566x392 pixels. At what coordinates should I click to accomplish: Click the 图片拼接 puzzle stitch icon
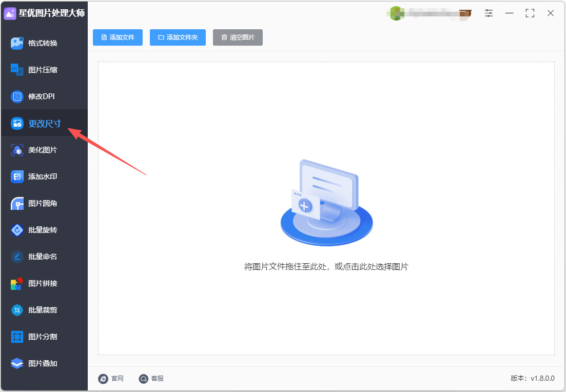[x=17, y=283]
